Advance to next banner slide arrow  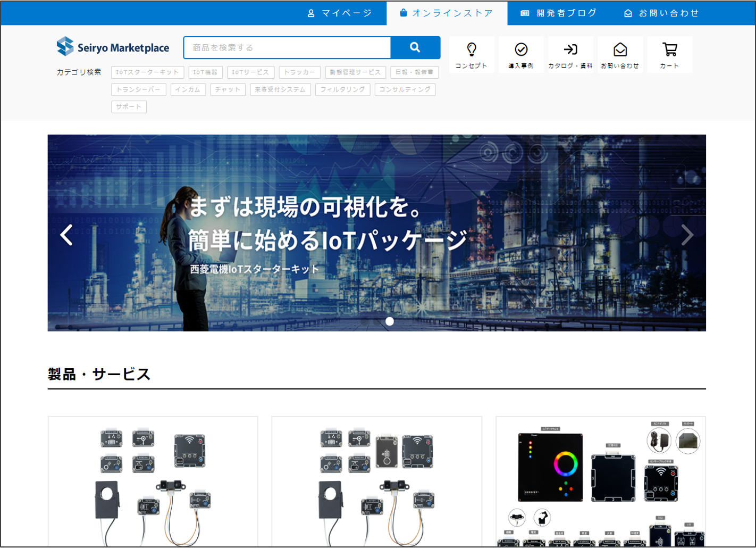click(x=687, y=235)
